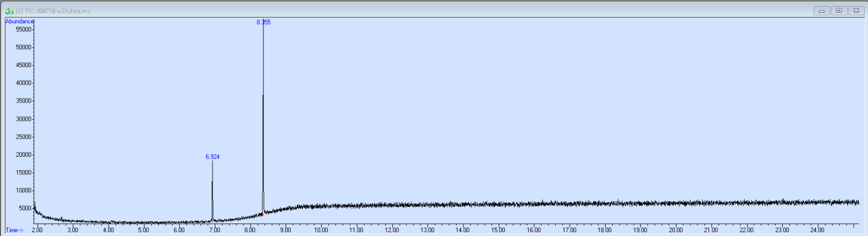Click the 12.00 time axis tick

click(x=391, y=229)
